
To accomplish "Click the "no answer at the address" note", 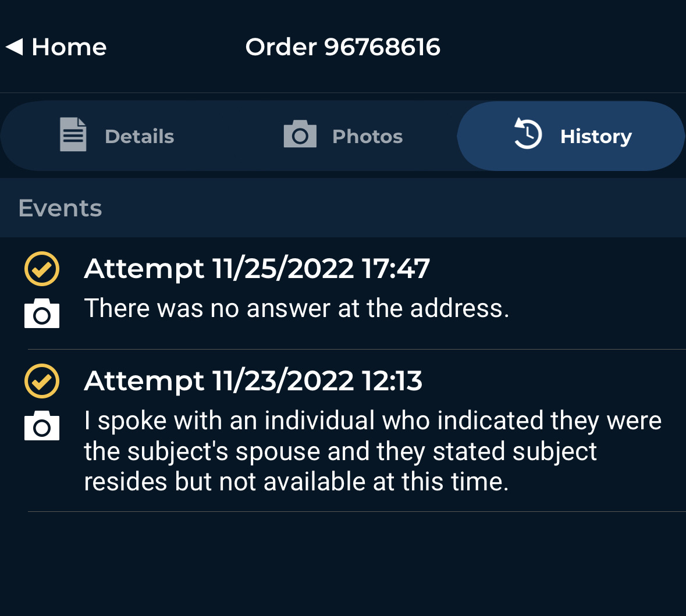I will (296, 308).
